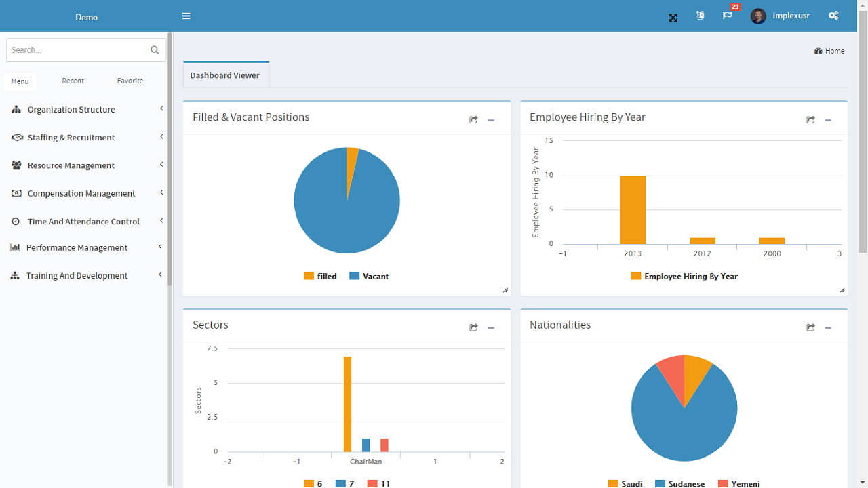Screen dimensions: 868x488
Task: Toggle the filled legend series in pie chart
Action: point(320,277)
